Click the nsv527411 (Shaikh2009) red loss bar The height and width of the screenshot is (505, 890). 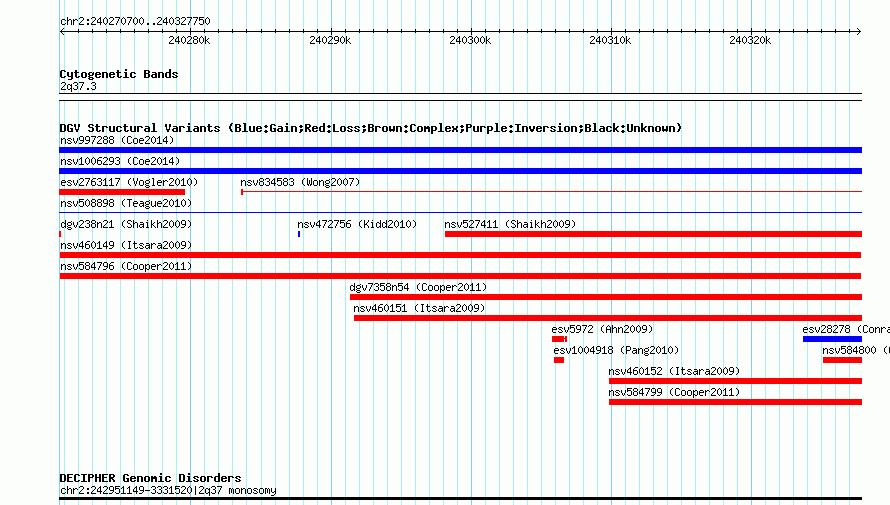653,234
